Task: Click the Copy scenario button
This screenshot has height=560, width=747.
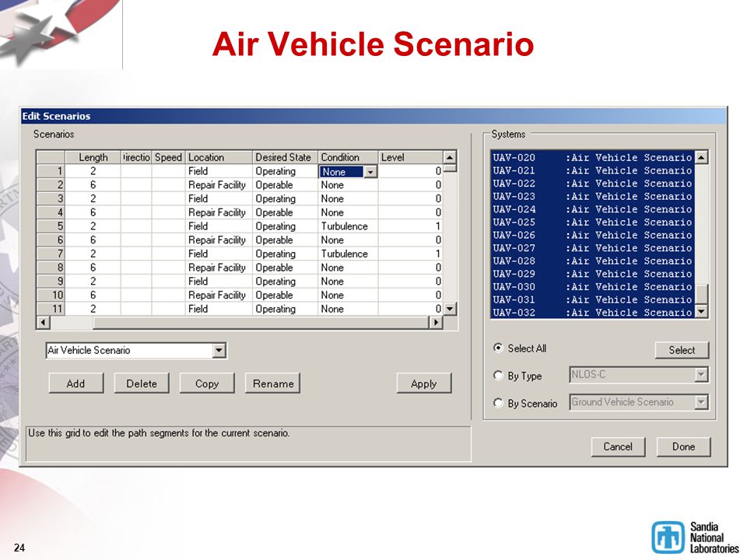Action: pyautogui.click(x=207, y=383)
